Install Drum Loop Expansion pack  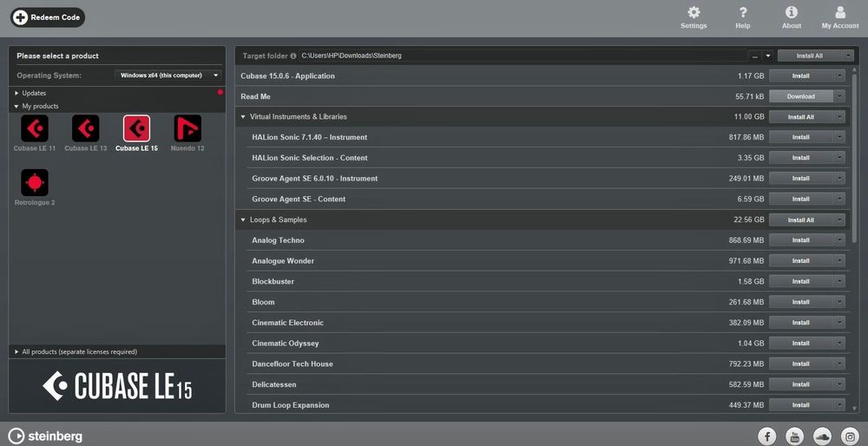(x=801, y=405)
